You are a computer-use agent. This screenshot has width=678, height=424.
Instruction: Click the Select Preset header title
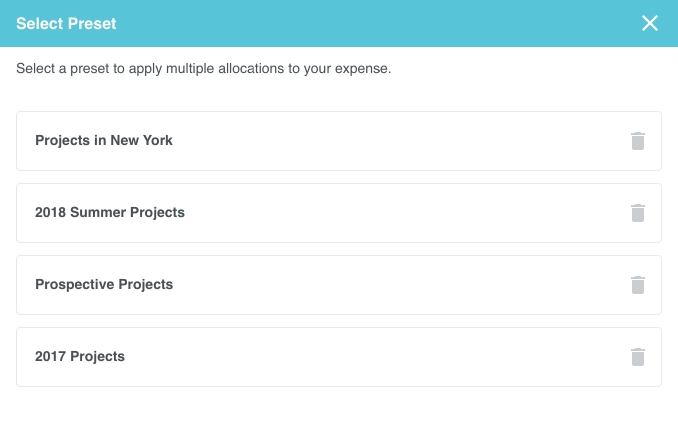click(66, 23)
